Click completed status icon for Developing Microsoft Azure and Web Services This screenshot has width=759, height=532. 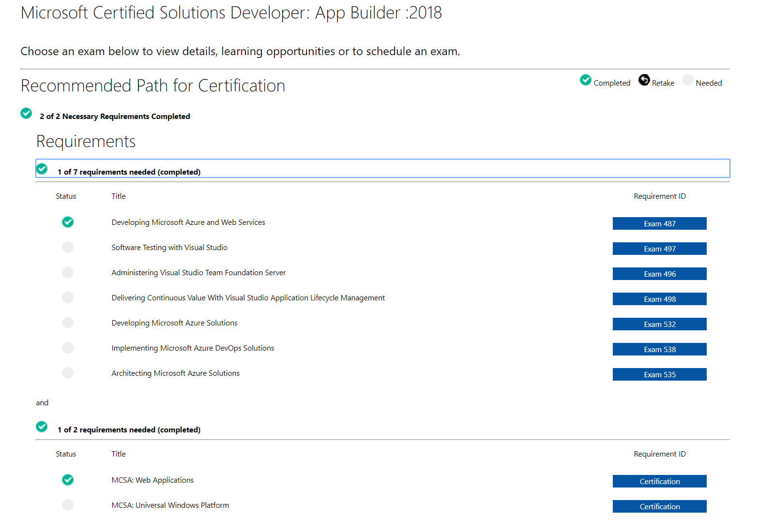[68, 222]
